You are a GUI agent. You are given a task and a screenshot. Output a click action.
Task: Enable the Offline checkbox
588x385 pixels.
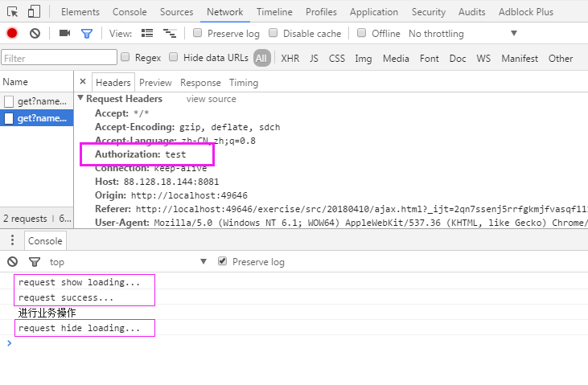pyautogui.click(x=362, y=34)
